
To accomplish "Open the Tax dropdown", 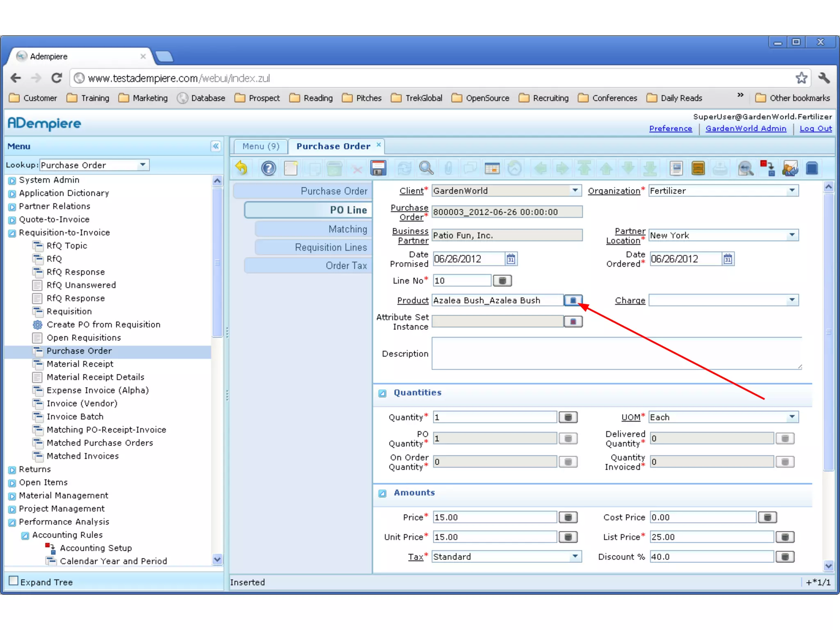I will (575, 557).
